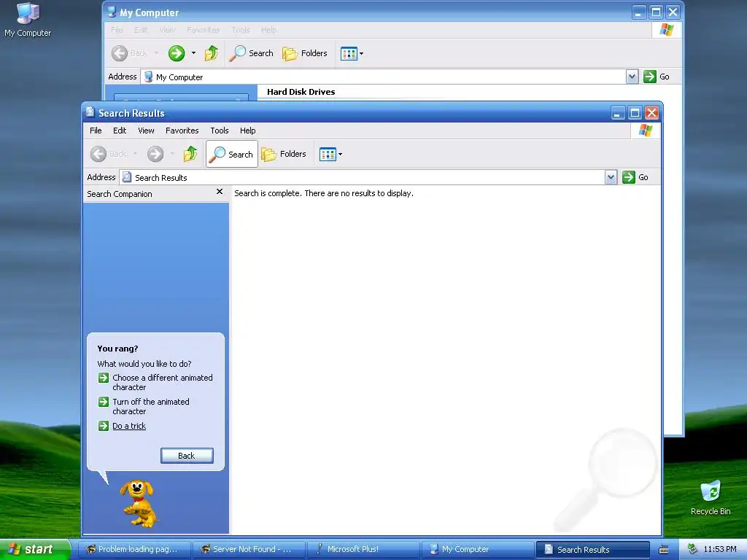This screenshot has height=560, width=747.
Task: Click Search Results taskbar button
Action: (x=592, y=549)
